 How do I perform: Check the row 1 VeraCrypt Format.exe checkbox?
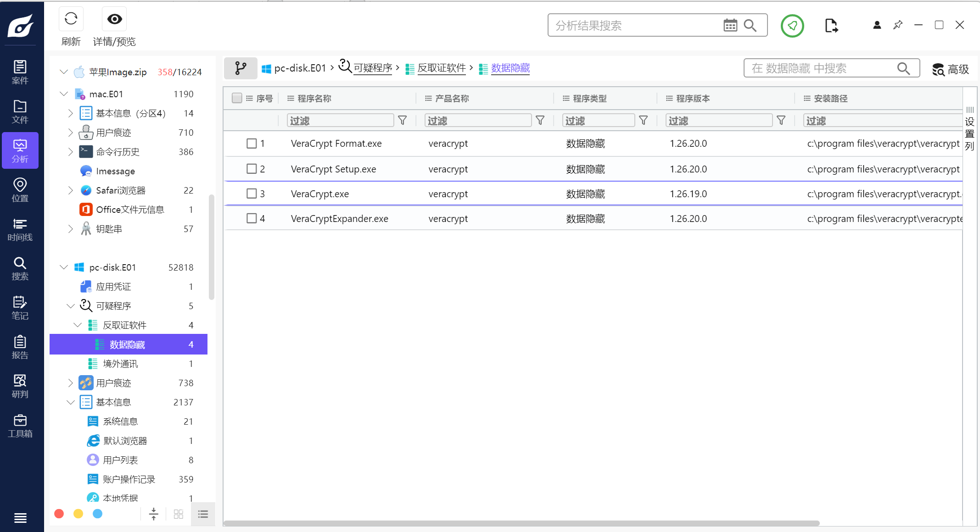tap(252, 144)
